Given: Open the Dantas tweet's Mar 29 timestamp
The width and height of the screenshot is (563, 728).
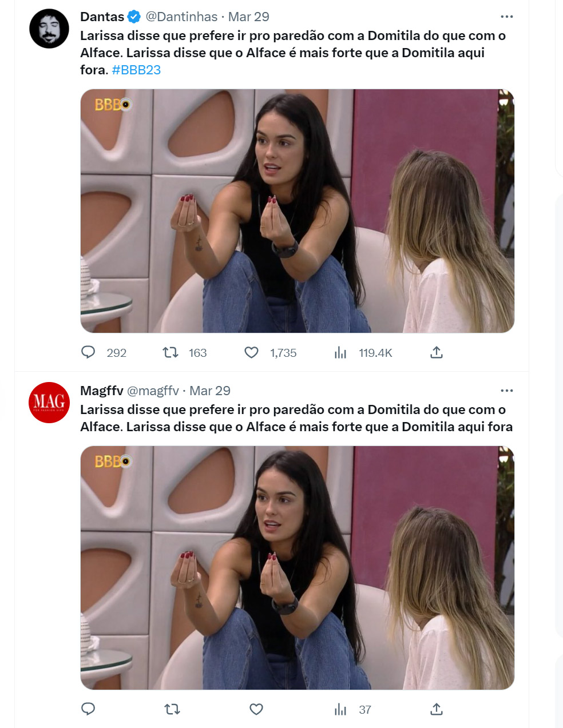Looking at the screenshot, I should point(249,17).
